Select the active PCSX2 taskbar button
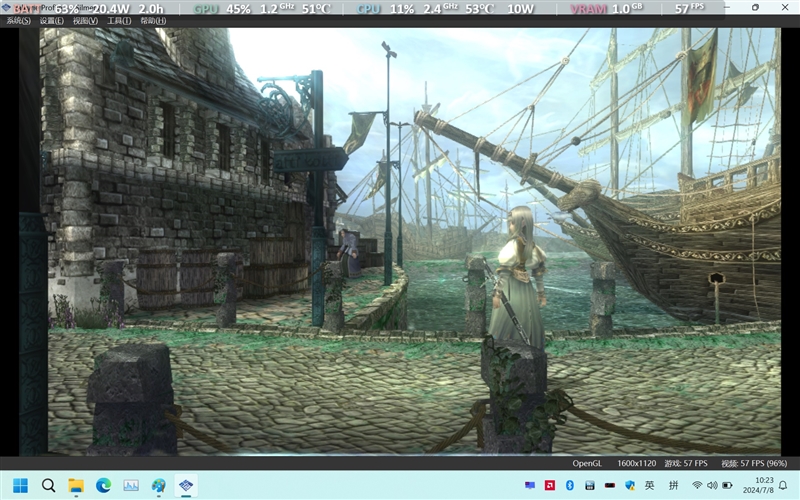The height and width of the screenshot is (500, 800). pyautogui.click(x=186, y=485)
